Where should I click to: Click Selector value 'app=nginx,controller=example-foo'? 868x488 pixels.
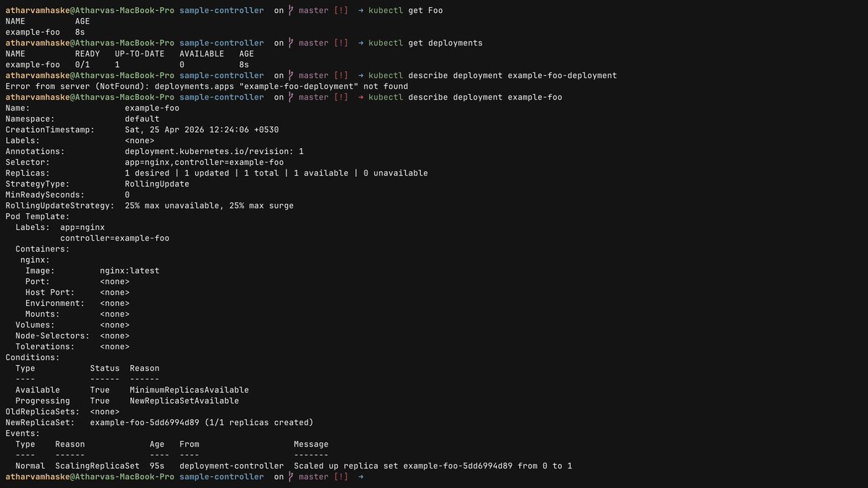[204, 163]
